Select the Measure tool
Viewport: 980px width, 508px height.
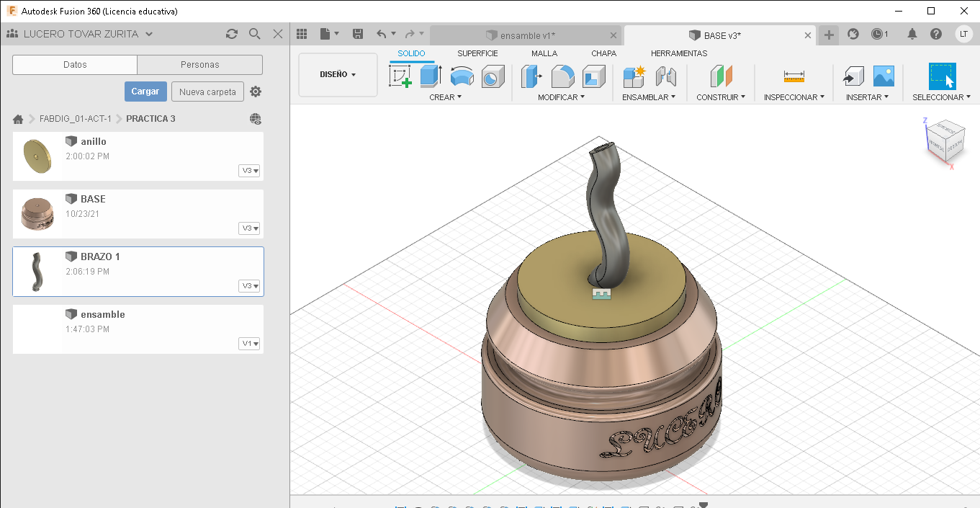coord(794,76)
